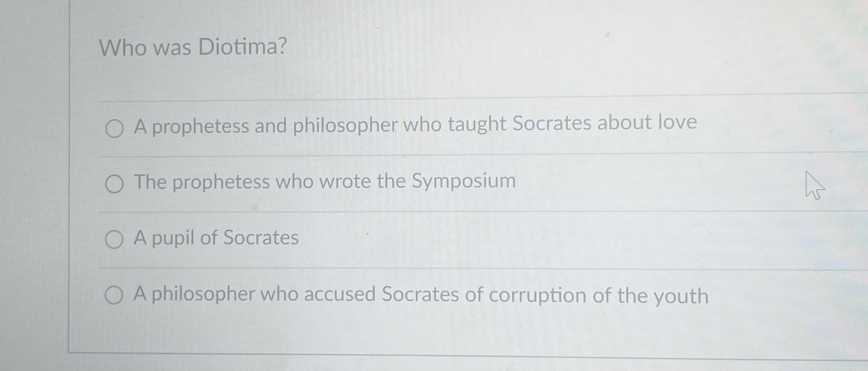Click the answer text 'A pupil of Socrates'

coord(216,237)
